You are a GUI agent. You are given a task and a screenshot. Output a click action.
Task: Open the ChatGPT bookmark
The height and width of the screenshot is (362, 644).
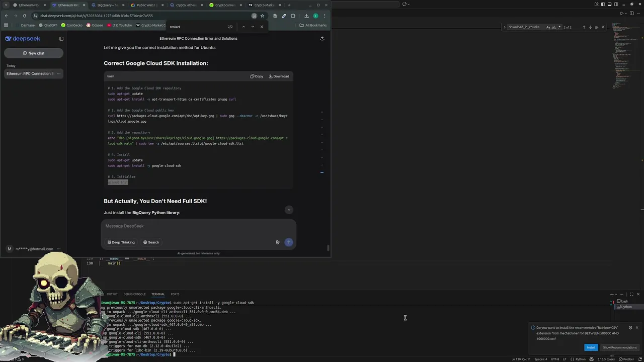point(48,25)
